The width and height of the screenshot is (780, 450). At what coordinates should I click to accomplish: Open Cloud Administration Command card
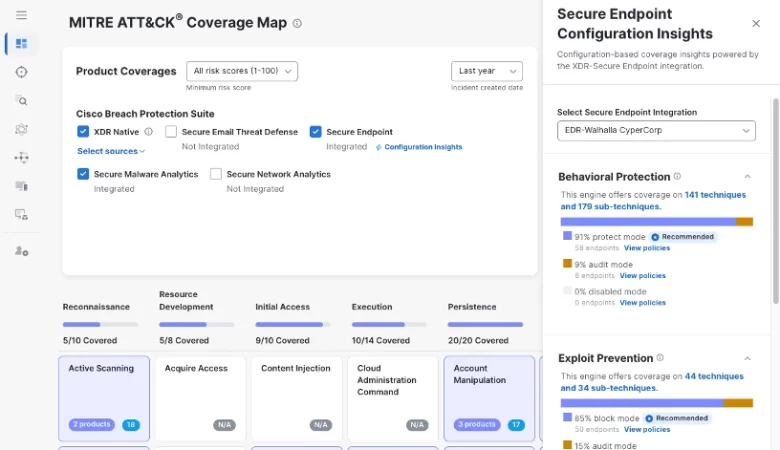click(x=392, y=398)
